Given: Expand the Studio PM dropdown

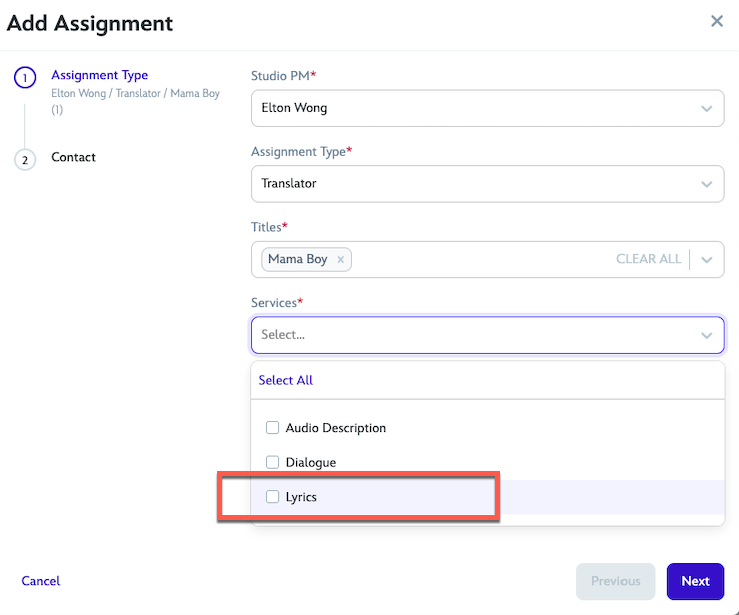Looking at the screenshot, I should (707, 108).
